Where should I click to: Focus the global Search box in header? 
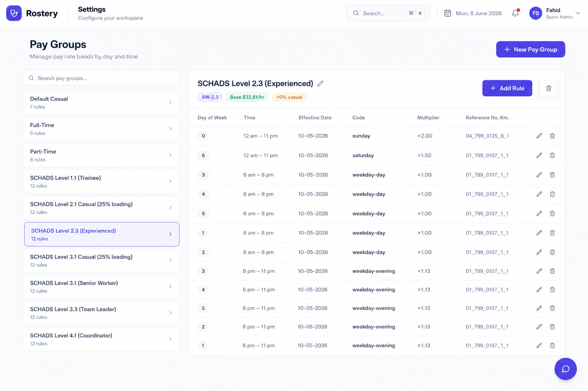pyautogui.click(x=388, y=13)
